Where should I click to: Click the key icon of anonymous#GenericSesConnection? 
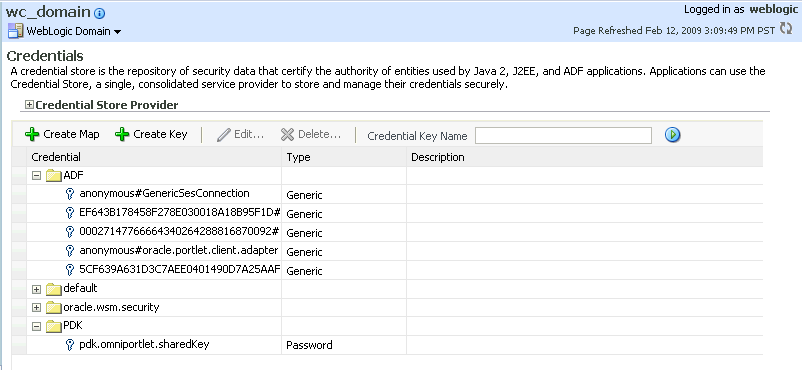point(71,194)
